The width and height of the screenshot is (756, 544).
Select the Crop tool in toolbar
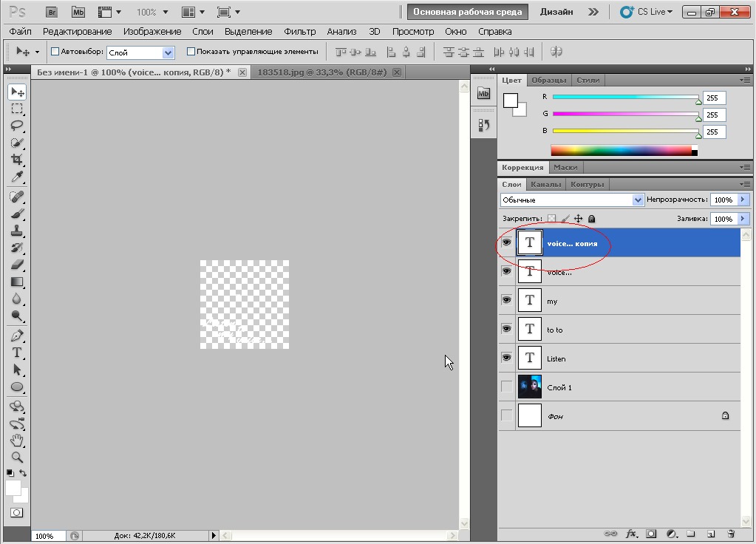17,160
